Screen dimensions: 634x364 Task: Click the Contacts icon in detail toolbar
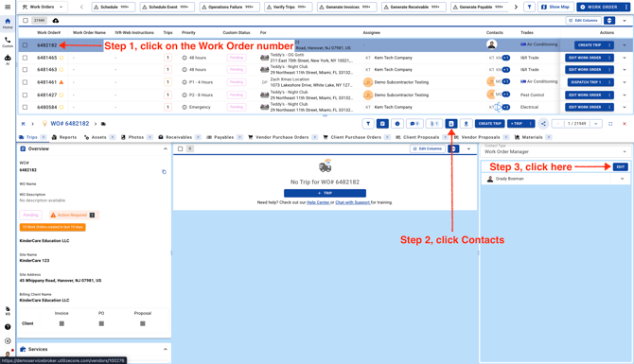(451, 124)
